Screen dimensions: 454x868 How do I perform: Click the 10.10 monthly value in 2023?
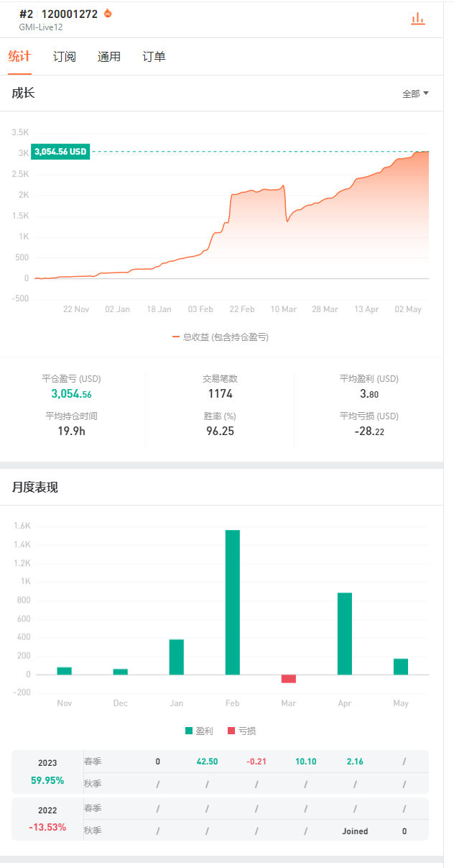(305, 762)
